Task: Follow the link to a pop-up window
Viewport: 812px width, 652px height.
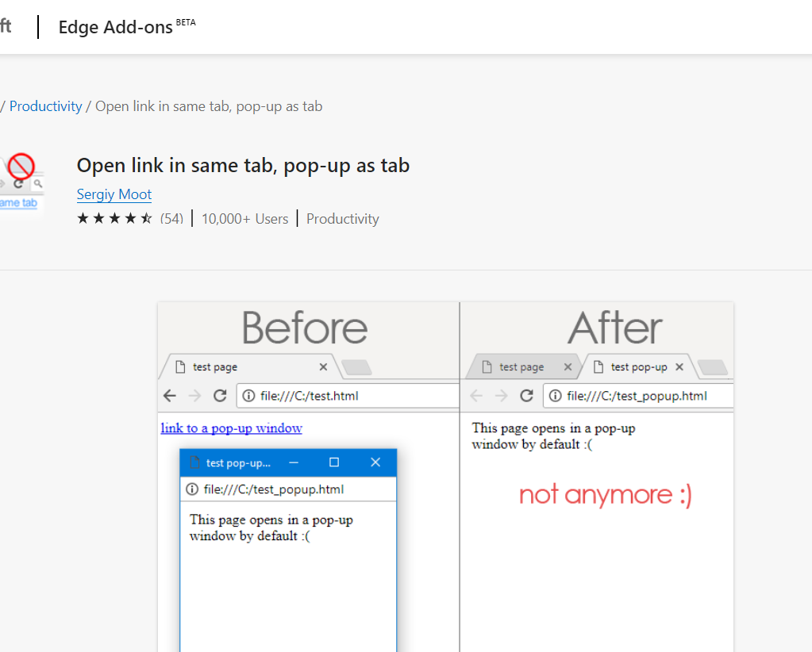Action: click(x=231, y=428)
